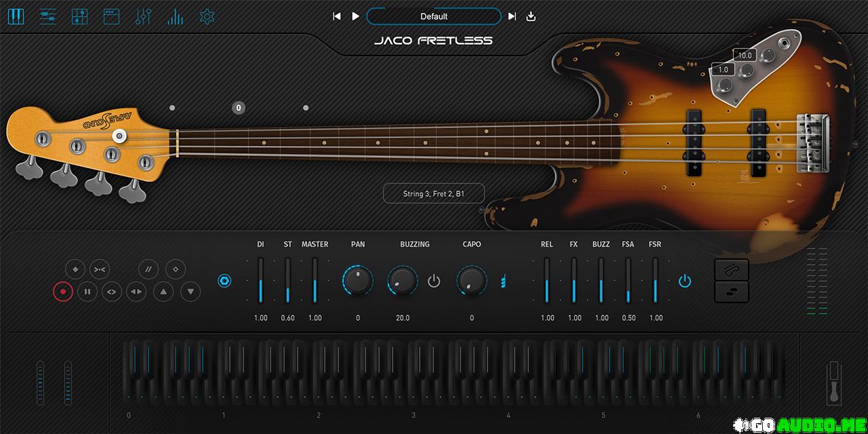Viewport: 868px width, 434px height.
Task: Click the angle brackets round button
Action: [112, 292]
